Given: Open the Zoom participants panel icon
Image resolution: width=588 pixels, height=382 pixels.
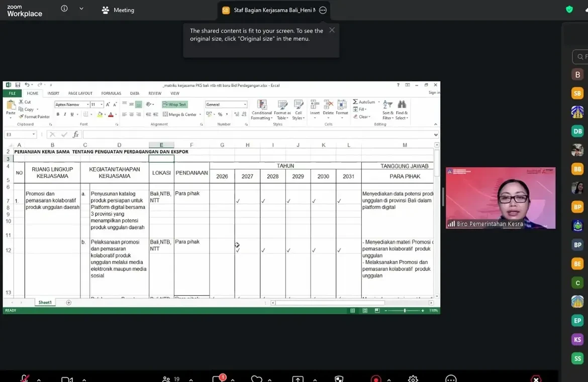Looking at the screenshot, I should click(166, 379).
